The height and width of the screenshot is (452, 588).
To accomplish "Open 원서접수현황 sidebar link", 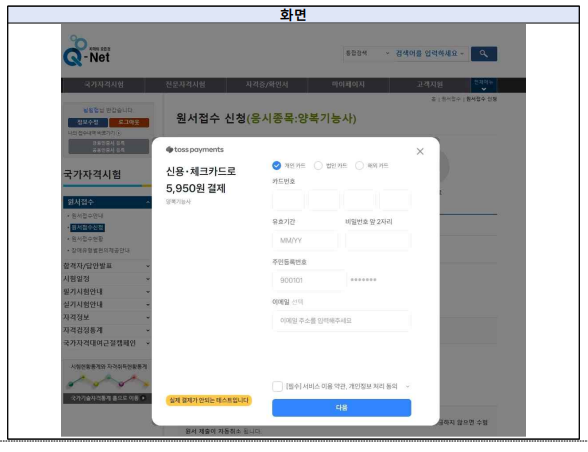I will (x=87, y=239).
